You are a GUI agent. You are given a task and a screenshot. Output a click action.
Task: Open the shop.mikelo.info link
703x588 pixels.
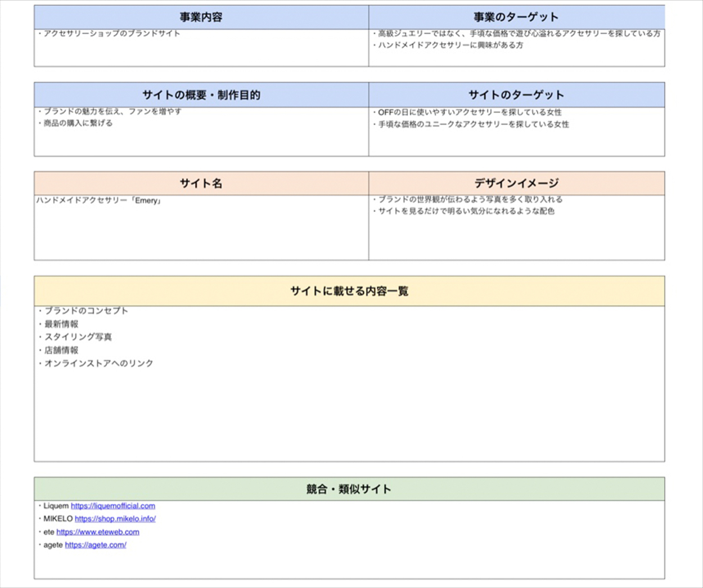[x=115, y=519]
